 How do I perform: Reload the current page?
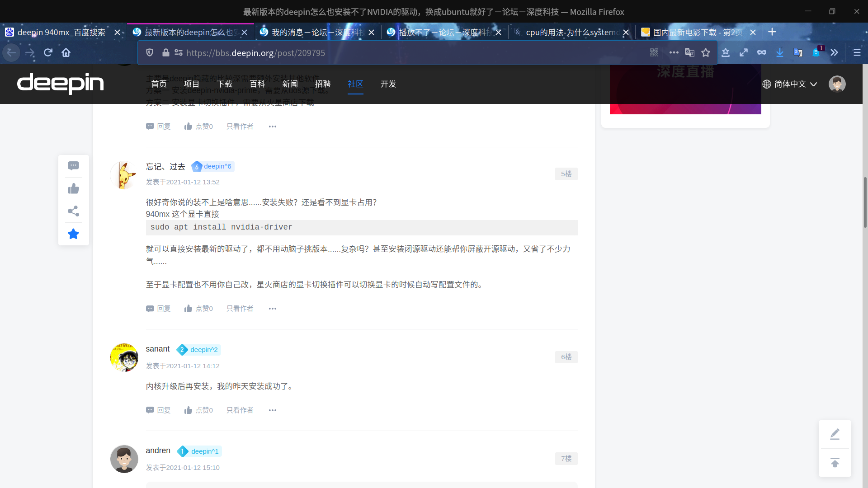click(48, 53)
